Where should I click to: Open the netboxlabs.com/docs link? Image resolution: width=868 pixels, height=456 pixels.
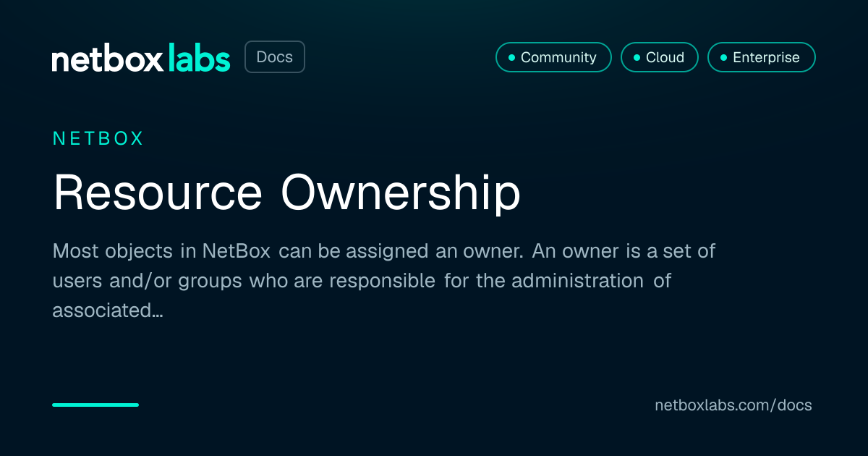(733, 405)
